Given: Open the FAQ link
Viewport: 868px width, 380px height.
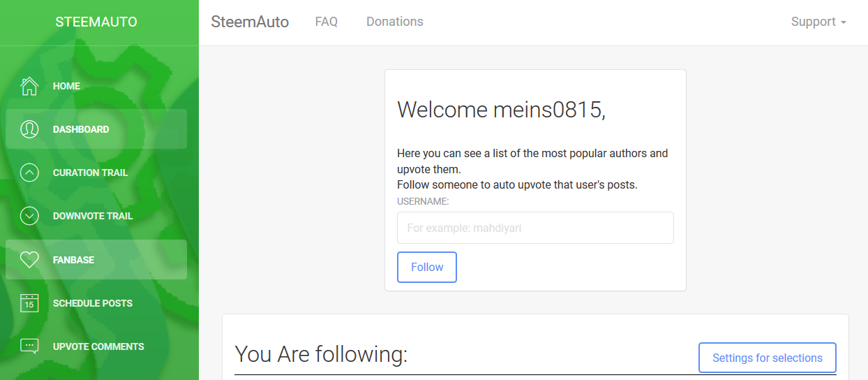Looking at the screenshot, I should click(x=327, y=22).
